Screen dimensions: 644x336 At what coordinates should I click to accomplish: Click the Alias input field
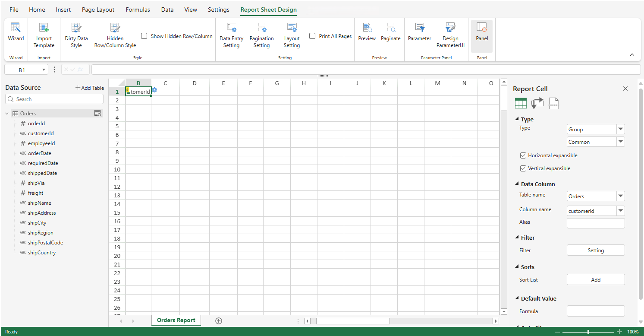coord(596,223)
